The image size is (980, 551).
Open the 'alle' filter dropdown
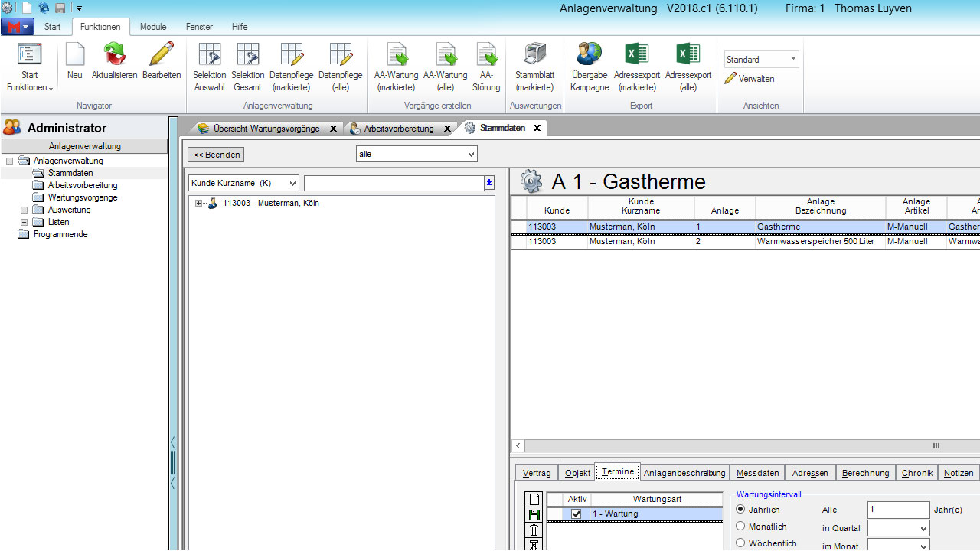pos(416,154)
